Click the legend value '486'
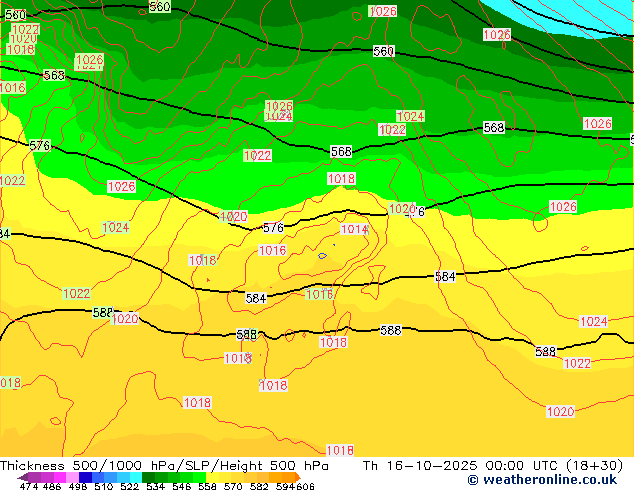634x490 pixels. tap(52, 486)
